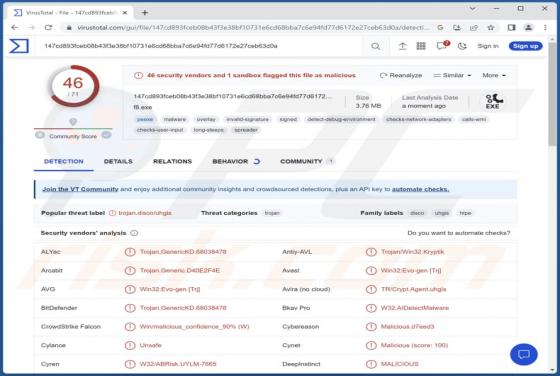Click the Reanalyze button
Screen dimensions: 560x376
tap(401, 75)
